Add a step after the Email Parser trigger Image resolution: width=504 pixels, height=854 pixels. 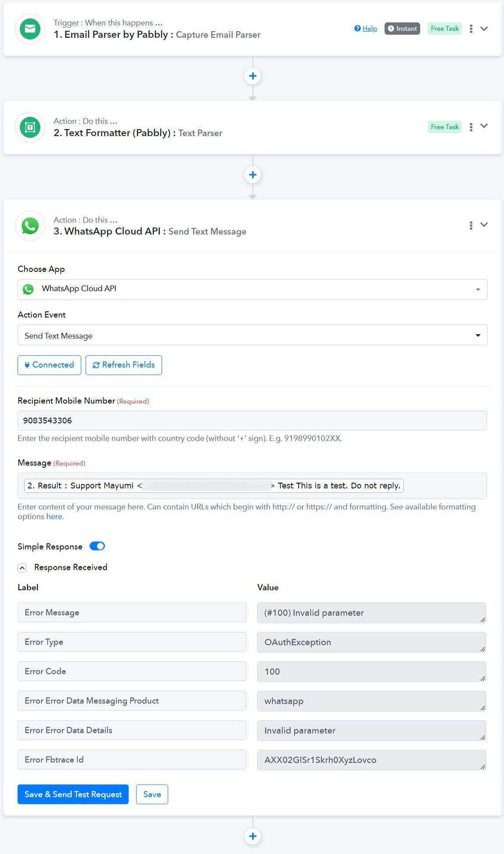tap(253, 76)
